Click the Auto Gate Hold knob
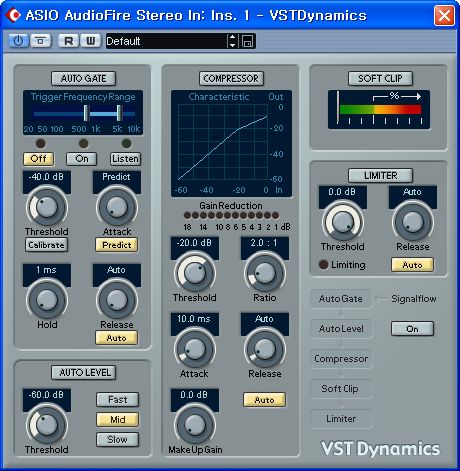Viewport: 460px width, 471px height. [47, 300]
